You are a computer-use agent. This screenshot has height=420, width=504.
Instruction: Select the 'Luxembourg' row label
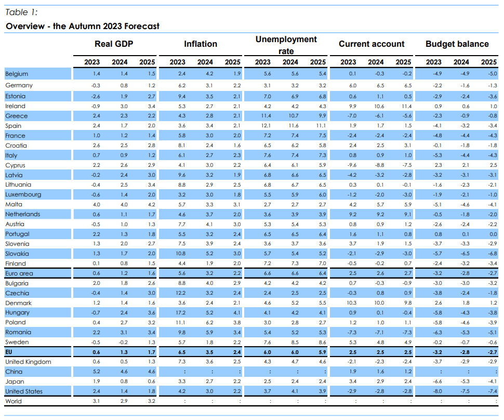[23, 194]
